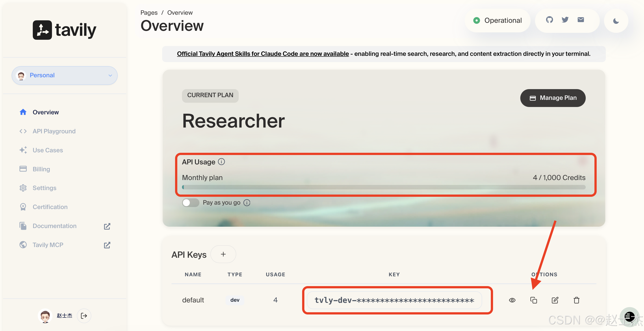This screenshot has height=331, width=644.
Task: Click the Monthly plan label
Action: (x=202, y=178)
